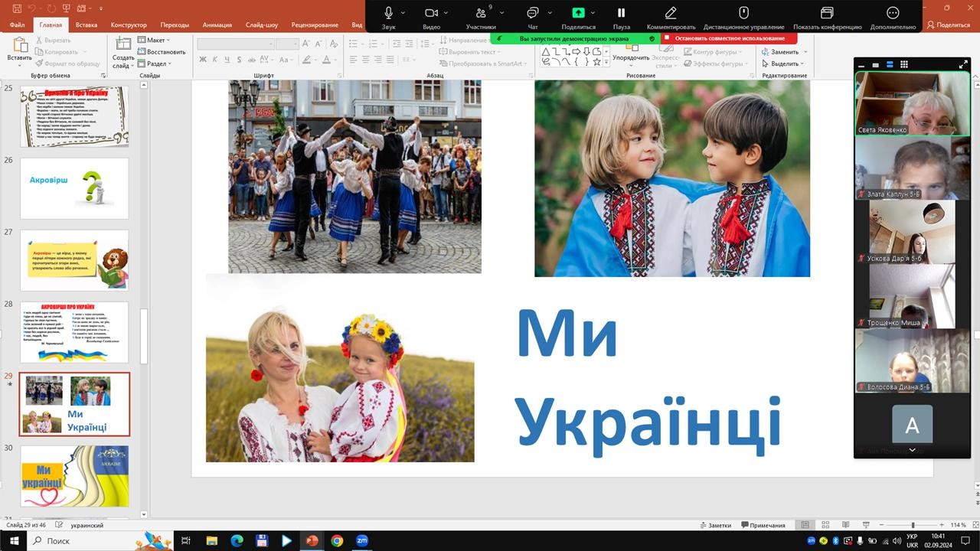Open Выделить selection dropdown

(x=785, y=64)
